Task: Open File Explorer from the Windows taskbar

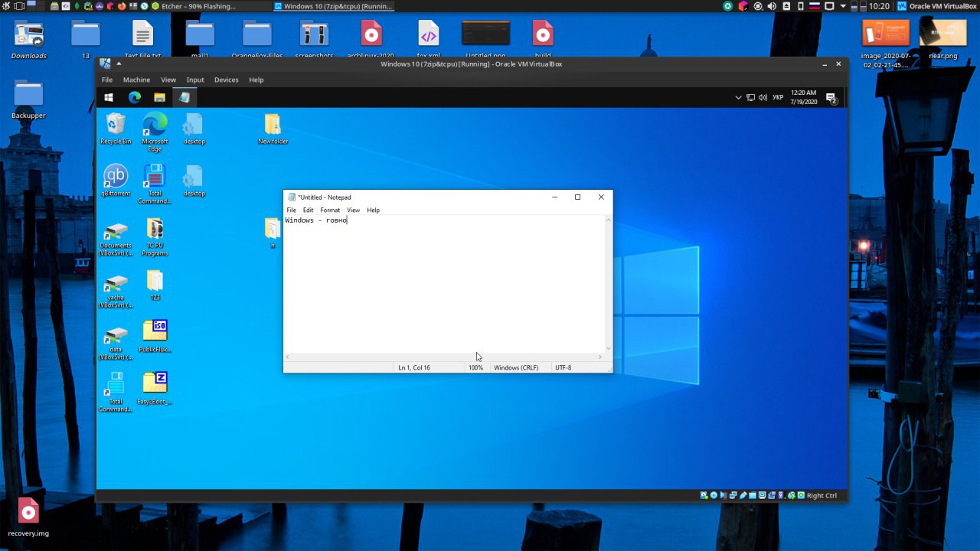Action: [x=159, y=98]
